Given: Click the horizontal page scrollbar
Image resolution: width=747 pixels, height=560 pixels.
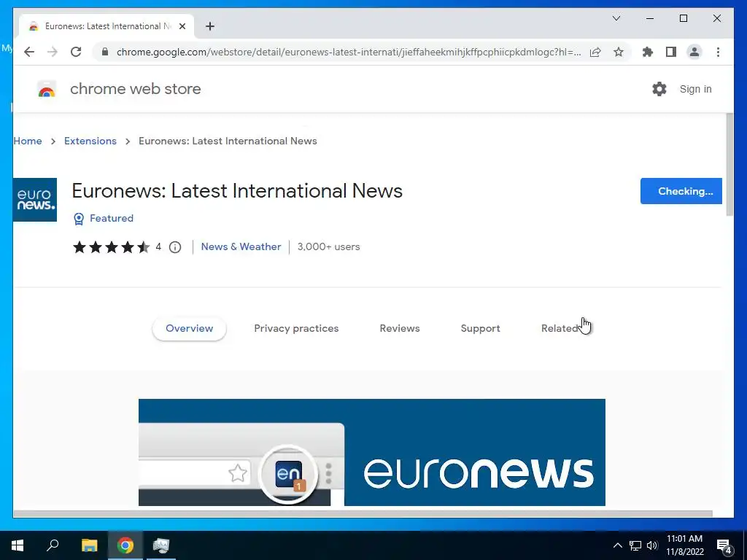Looking at the screenshot, I should click(x=363, y=514).
